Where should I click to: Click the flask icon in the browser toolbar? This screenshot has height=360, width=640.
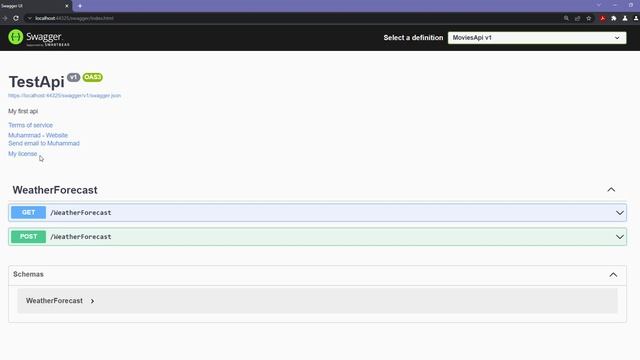625,18
